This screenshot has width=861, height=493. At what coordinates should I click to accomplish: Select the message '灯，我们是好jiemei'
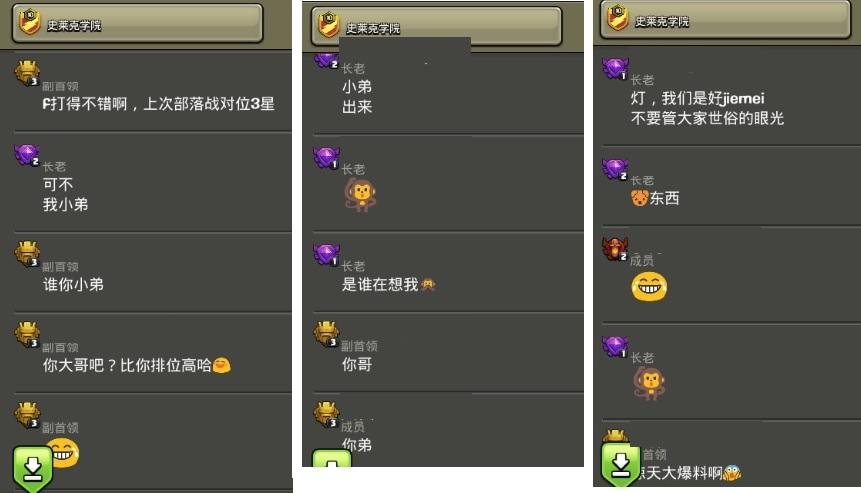pos(697,98)
